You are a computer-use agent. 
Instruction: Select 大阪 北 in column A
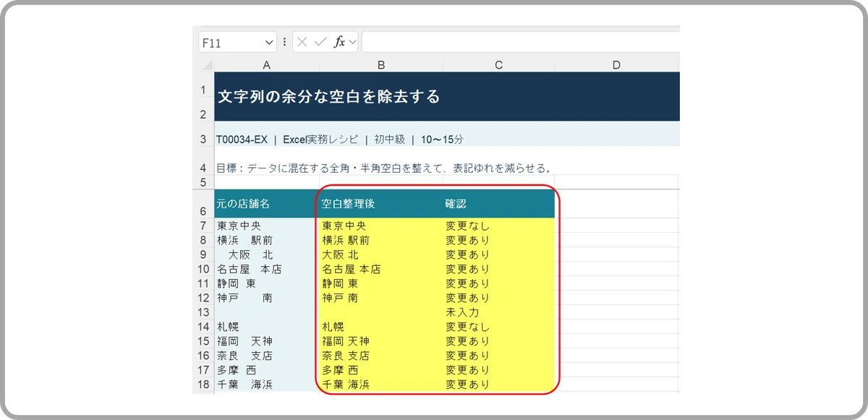(266, 254)
